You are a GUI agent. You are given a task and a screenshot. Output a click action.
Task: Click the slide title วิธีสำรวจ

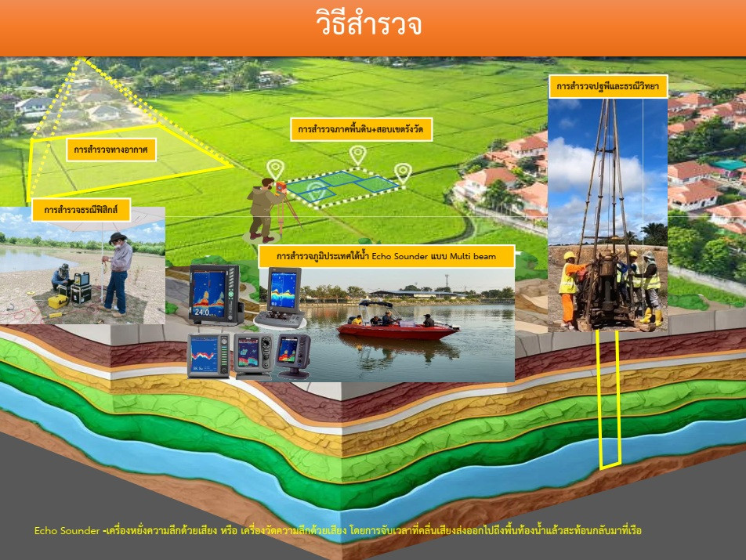369,23
